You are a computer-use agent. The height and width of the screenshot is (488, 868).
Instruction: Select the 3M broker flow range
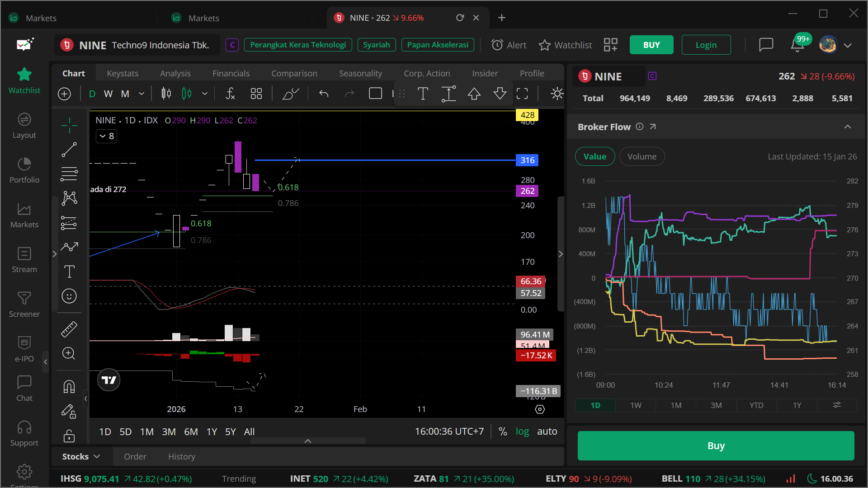pyautogui.click(x=716, y=405)
